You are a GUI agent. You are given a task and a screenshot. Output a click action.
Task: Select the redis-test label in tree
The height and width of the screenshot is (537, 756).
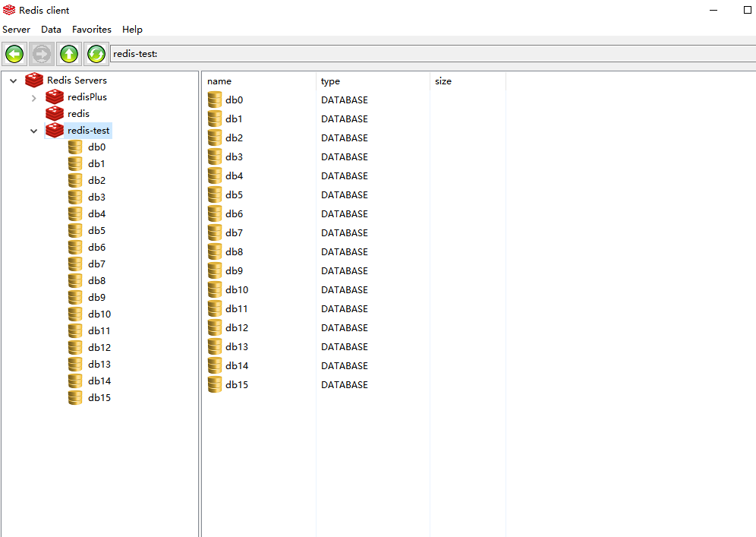click(88, 131)
